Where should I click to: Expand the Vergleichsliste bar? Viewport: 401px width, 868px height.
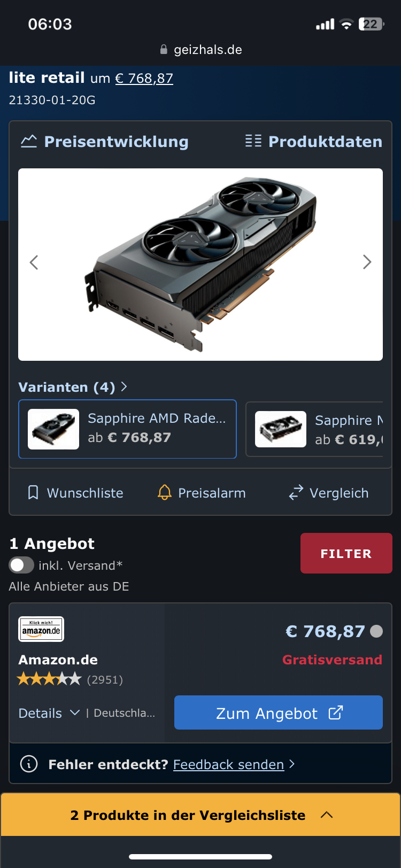pyautogui.click(x=200, y=815)
